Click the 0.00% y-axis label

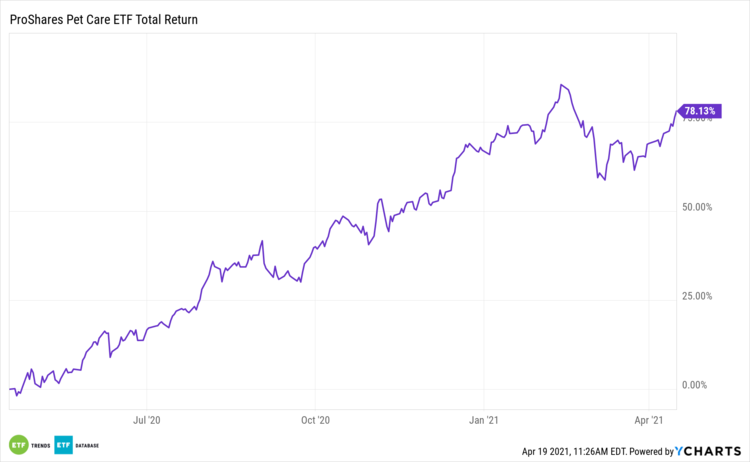[696, 385]
